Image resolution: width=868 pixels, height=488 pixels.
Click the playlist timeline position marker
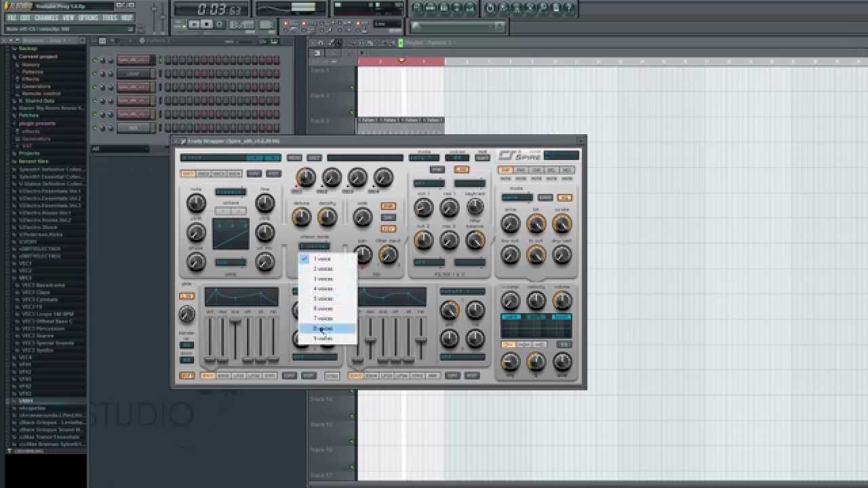tap(401, 60)
